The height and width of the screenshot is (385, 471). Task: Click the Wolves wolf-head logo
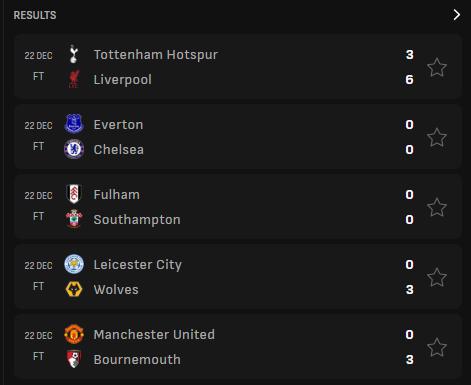click(x=74, y=289)
